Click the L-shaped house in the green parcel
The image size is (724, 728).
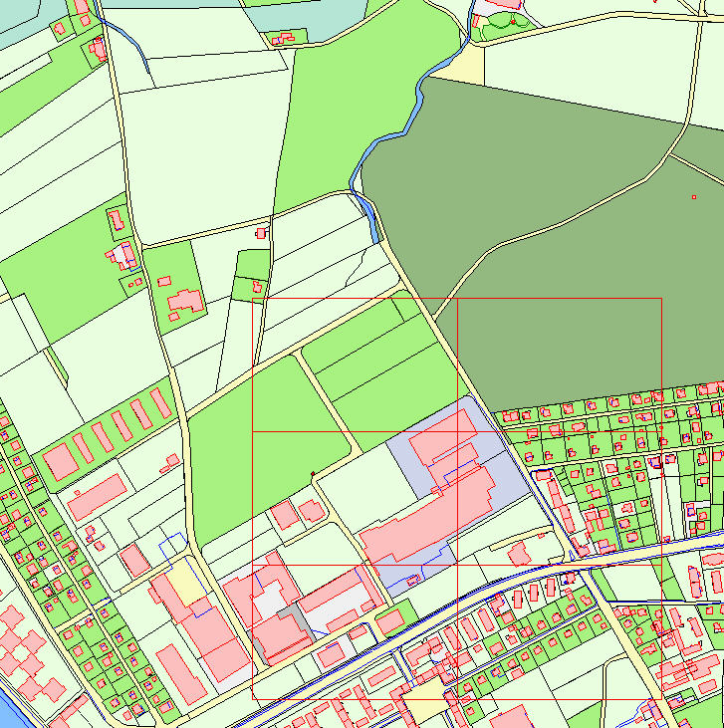pos(185,301)
